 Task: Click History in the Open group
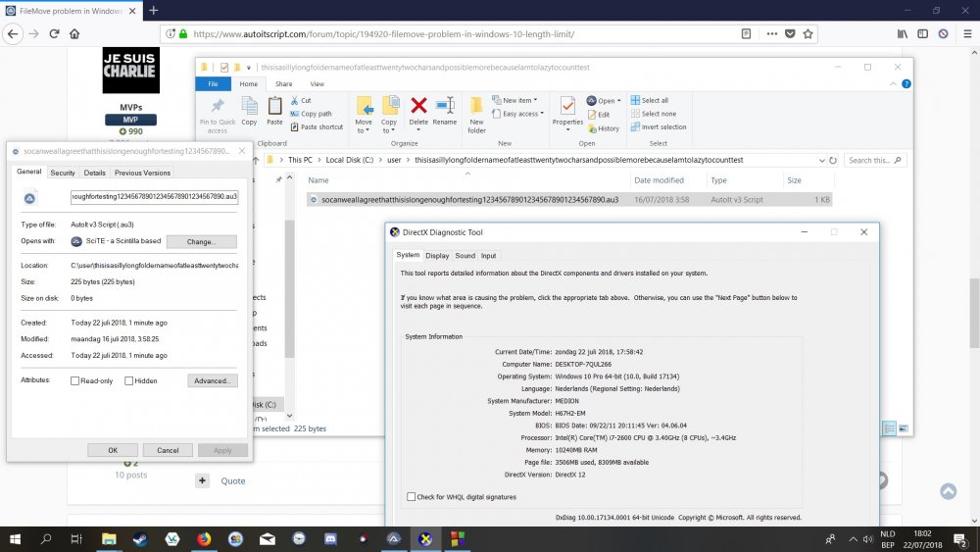(x=603, y=128)
